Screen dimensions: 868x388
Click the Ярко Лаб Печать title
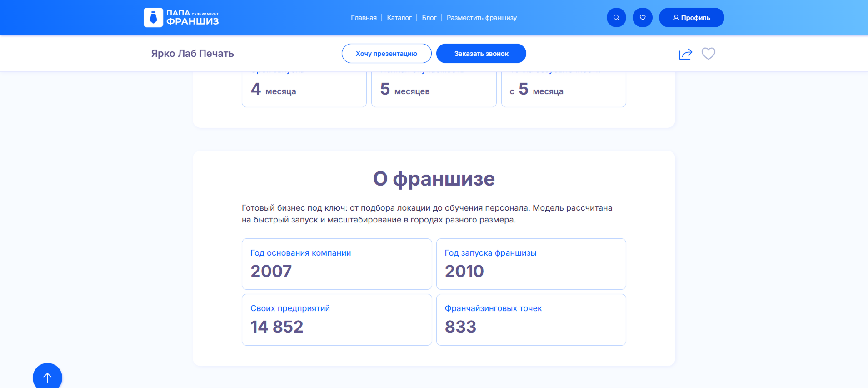pyautogui.click(x=193, y=54)
